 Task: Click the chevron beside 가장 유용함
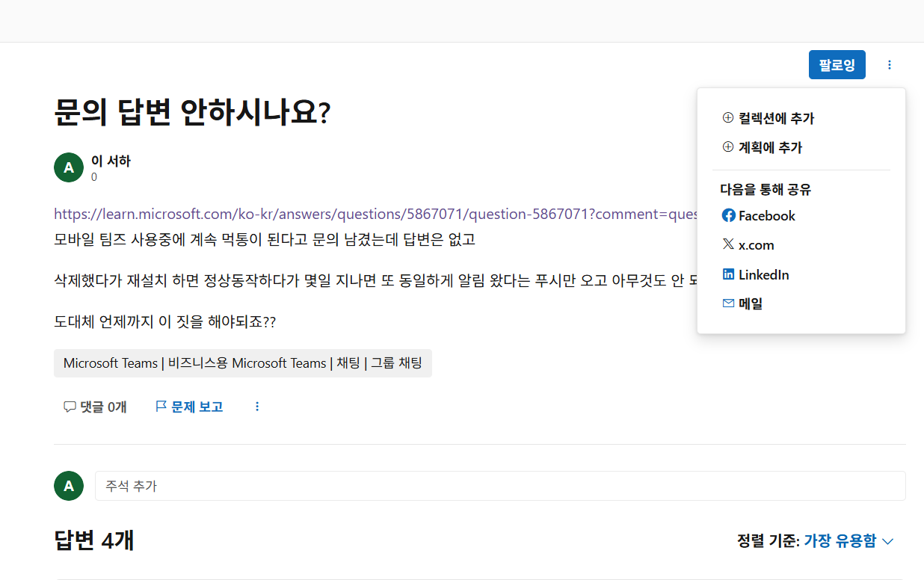pos(888,542)
